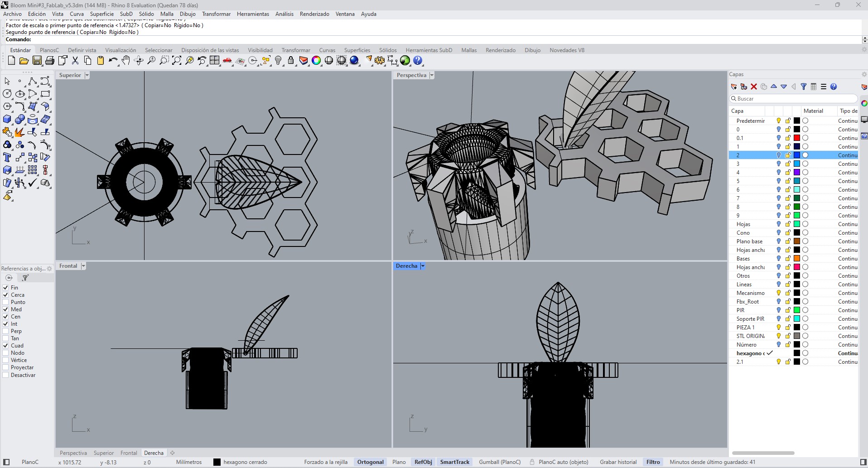Toggle the Cen object snap checkbox
The height and width of the screenshot is (468, 868).
6,317
